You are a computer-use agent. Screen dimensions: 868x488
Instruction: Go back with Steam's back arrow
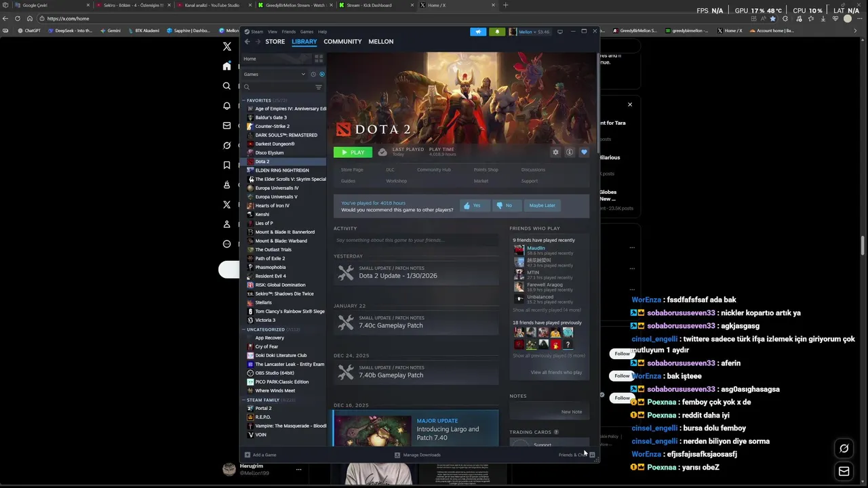(248, 41)
